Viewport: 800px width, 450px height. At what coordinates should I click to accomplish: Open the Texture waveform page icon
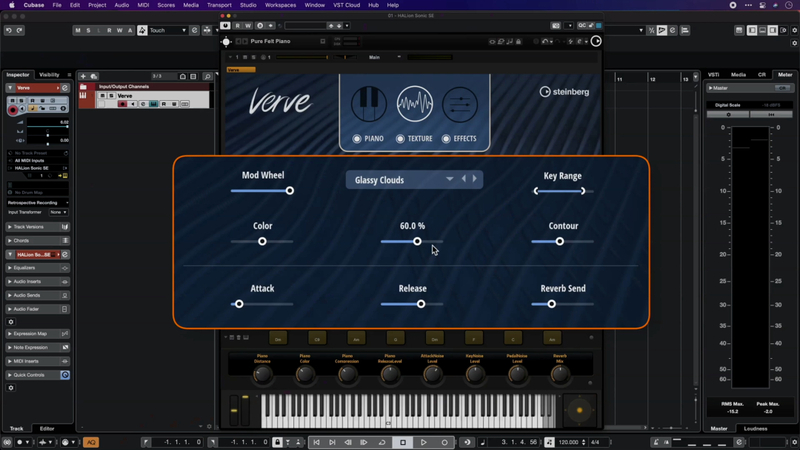click(x=414, y=104)
